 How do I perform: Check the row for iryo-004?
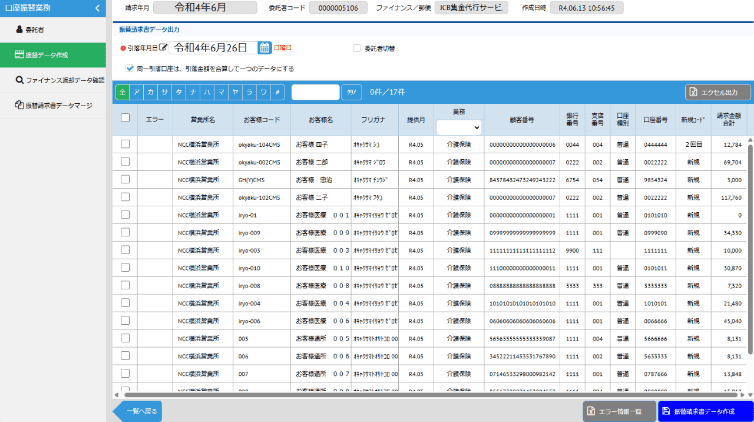(126, 302)
